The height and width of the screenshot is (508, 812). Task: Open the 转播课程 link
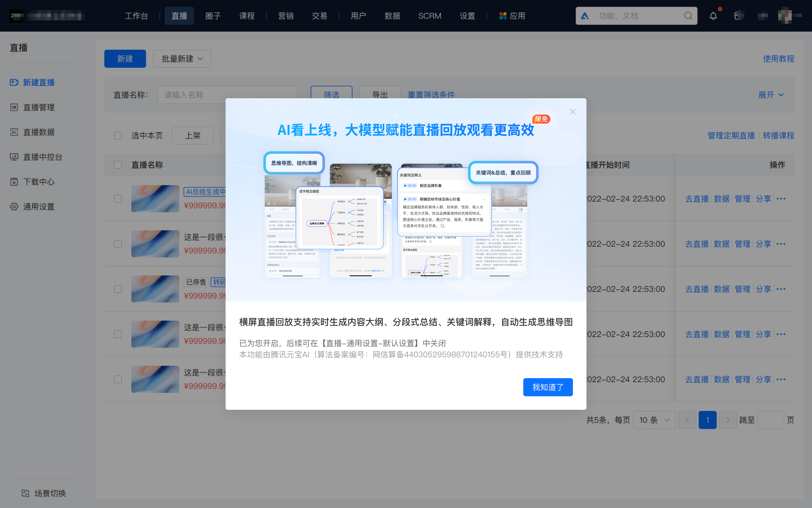[778, 135]
